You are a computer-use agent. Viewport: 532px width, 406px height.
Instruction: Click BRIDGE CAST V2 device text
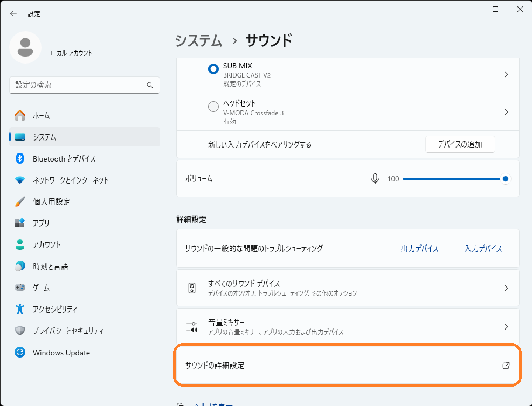click(247, 75)
